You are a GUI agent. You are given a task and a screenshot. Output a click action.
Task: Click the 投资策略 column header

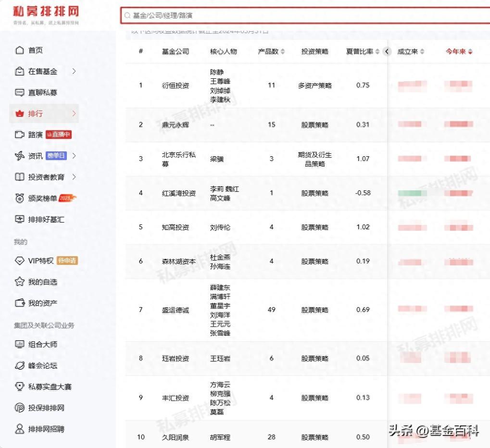pos(314,51)
